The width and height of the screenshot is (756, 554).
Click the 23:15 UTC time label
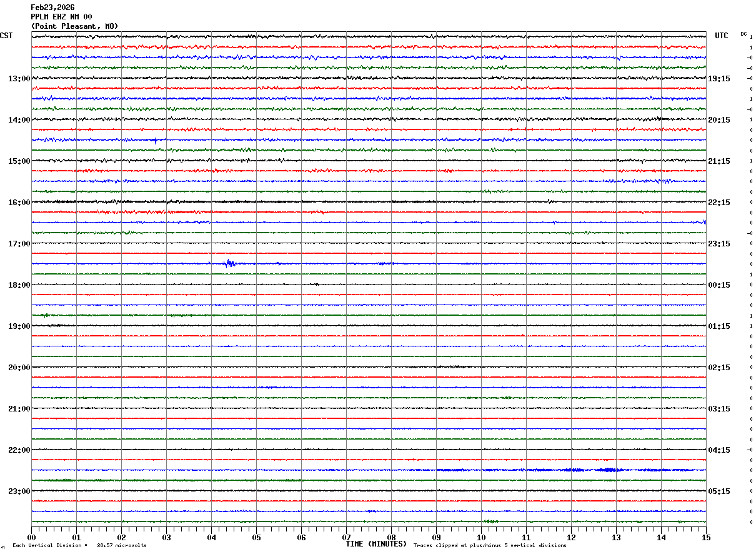719,244
